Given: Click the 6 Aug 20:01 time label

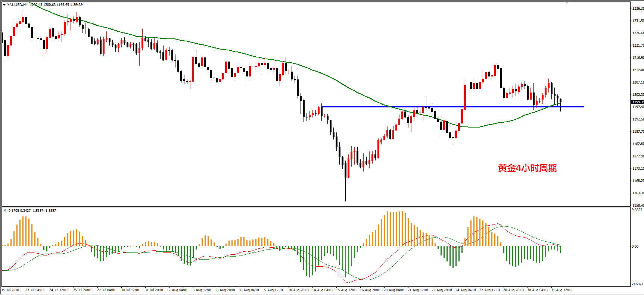Looking at the screenshot, I should click(226, 290).
